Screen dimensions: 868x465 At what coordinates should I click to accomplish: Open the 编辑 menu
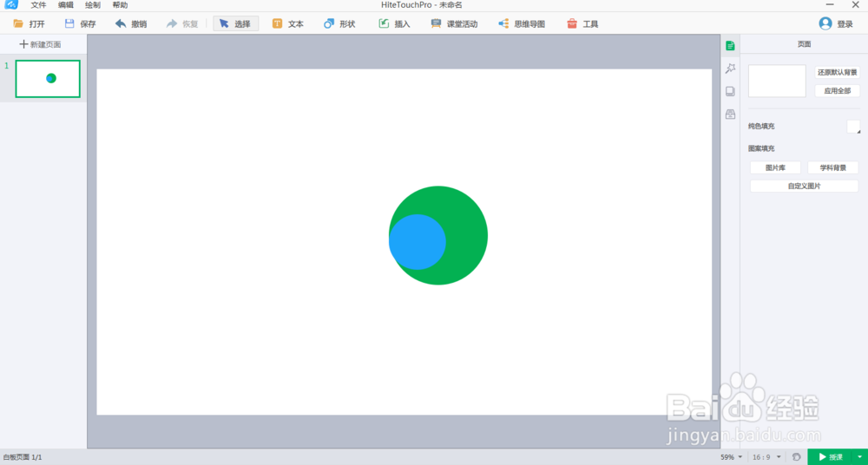pos(65,5)
